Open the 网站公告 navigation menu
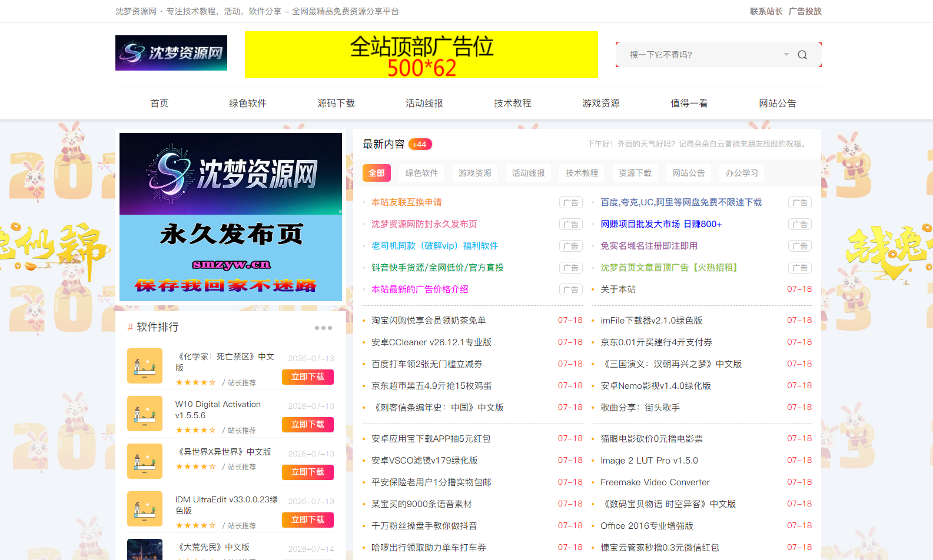Image resolution: width=933 pixels, height=560 pixels. 778,104
